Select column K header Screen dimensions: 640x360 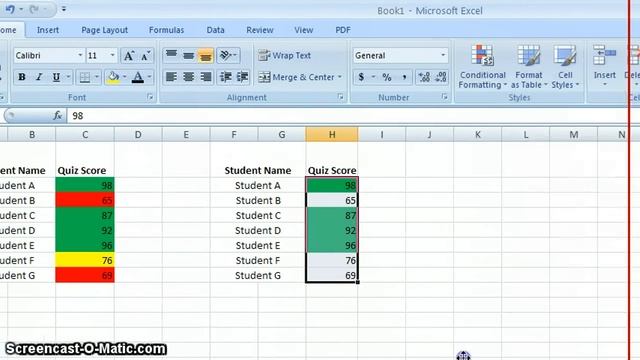(x=478, y=135)
